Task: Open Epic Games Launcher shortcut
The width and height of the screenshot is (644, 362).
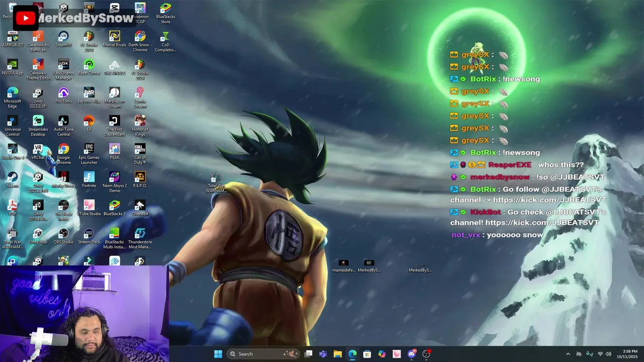Action: (x=89, y=154)
